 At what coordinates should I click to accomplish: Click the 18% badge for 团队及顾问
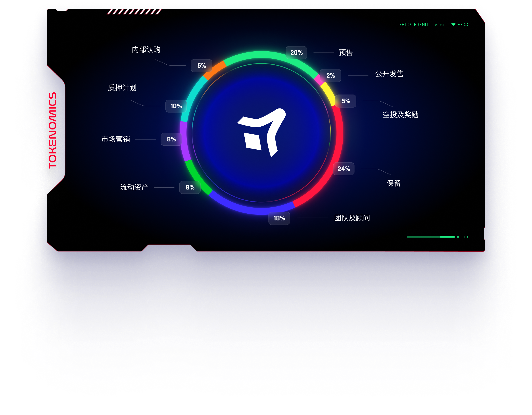pos(279,218)
